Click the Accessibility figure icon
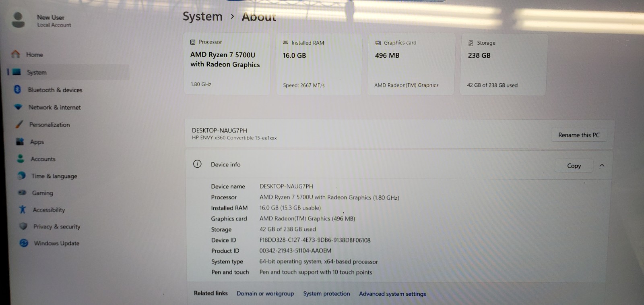The image size is (644, 305). tap(23, 209)
